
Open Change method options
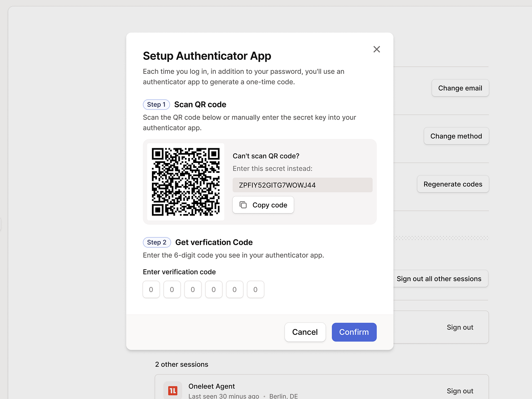tap(456, 136)
